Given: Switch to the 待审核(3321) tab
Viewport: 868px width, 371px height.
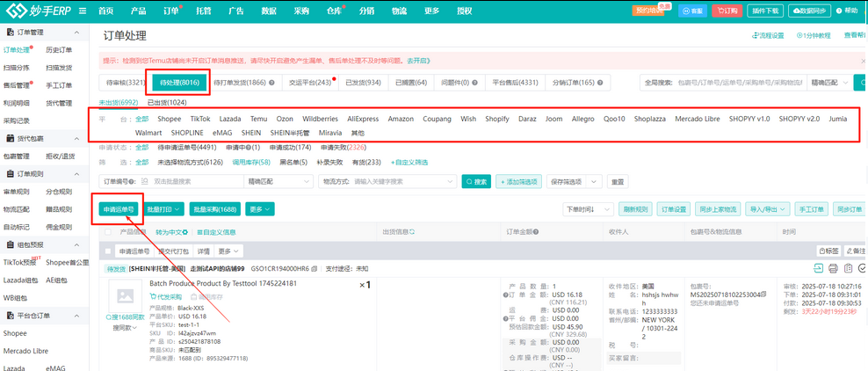Looking at the screenshot, I should point(125,83).
